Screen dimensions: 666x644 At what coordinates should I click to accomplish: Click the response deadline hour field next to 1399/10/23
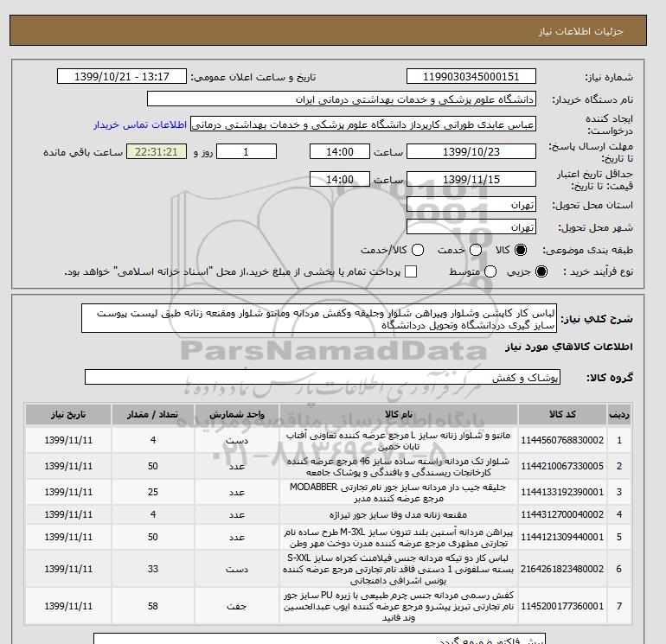pyautogui.click(x=340, y=151)
